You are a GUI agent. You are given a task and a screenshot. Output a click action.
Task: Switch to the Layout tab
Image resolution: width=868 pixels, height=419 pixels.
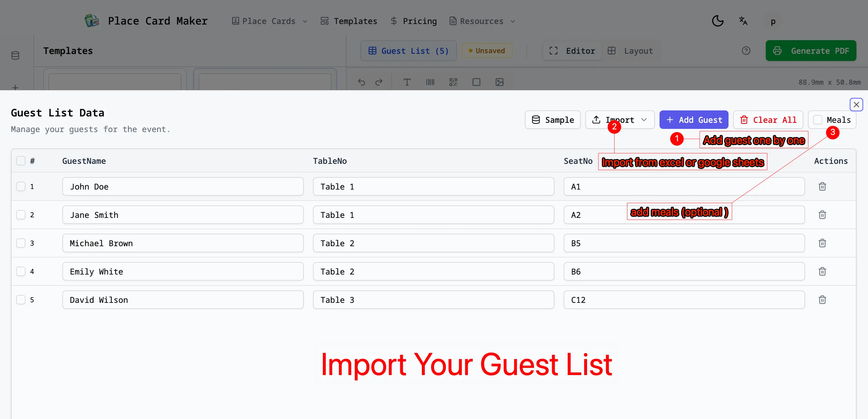coord(631,51)
